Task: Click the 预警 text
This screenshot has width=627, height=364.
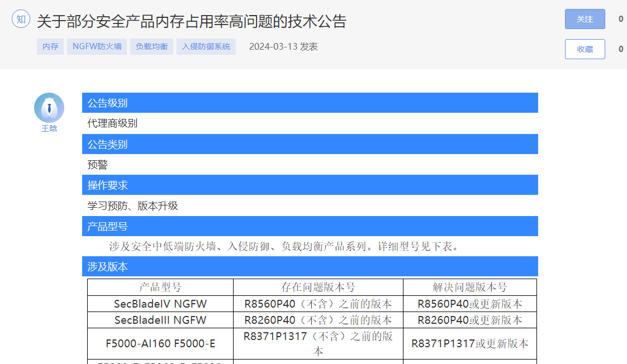Action: tap(98, 165)
